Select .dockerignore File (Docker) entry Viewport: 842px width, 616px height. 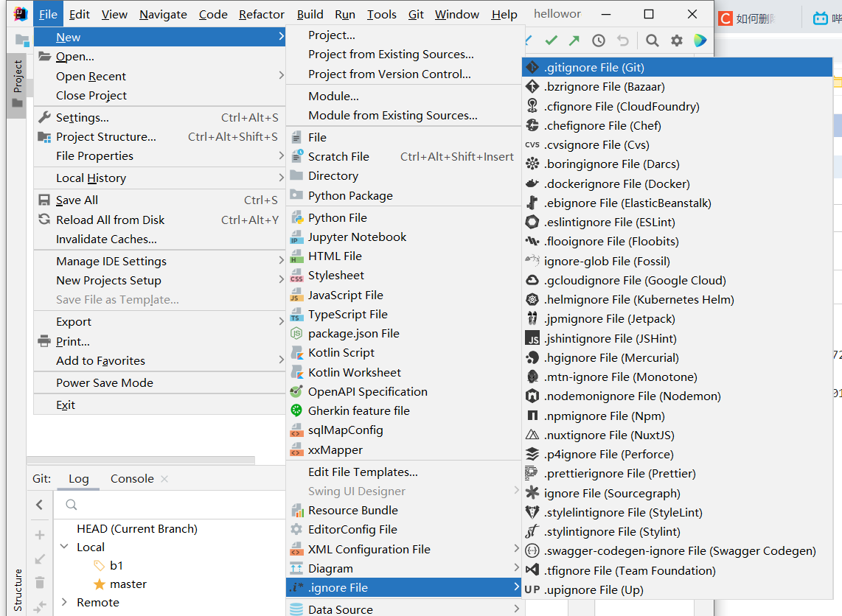click(x=677, y=184)
